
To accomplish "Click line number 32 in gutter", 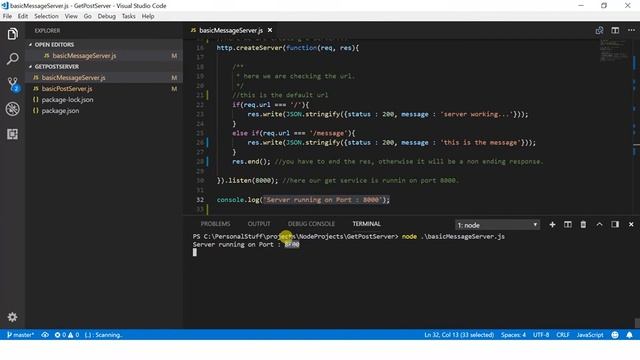I will [x=200, y=200].
